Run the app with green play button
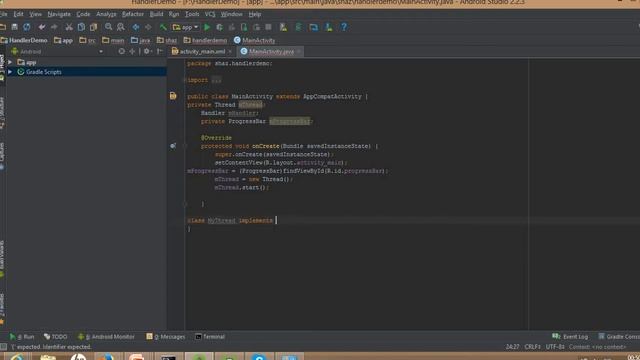Image resolution: width=640 pixels, height=360 pixels. coord(207,27)
